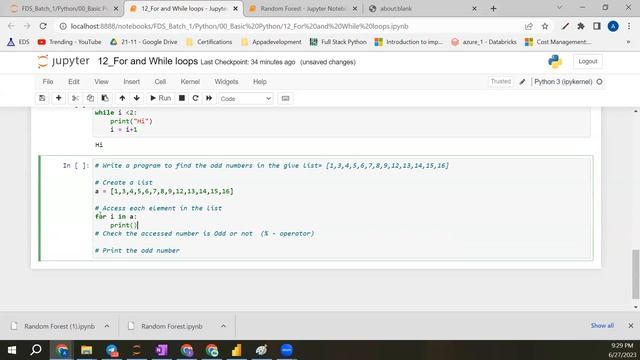Open the File menu
The width and height of the screenshot is (640, 360).
point(48,82)
